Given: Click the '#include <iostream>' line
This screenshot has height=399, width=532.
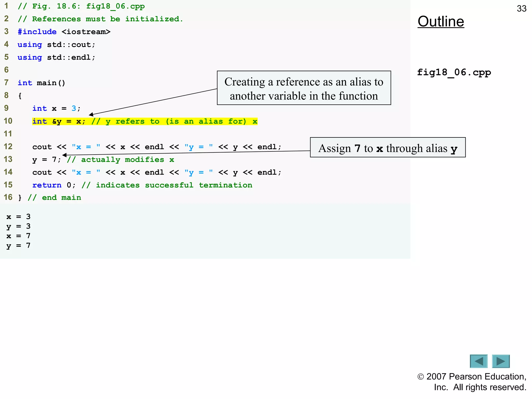Looking at the screenshot, I should click(x=64, y=32).
